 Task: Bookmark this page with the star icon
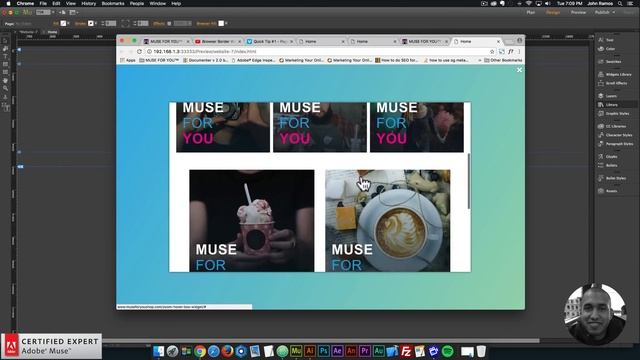point(492,51)
